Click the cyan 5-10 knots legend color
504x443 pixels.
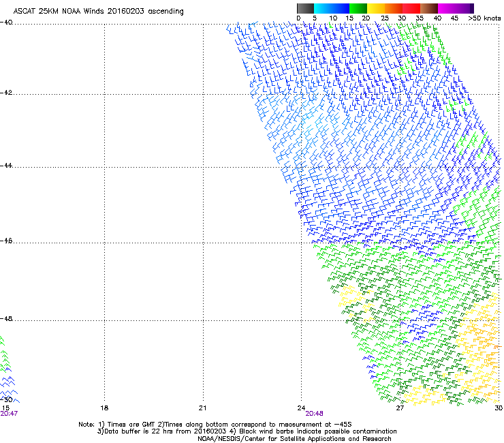(x=323, y=8)
